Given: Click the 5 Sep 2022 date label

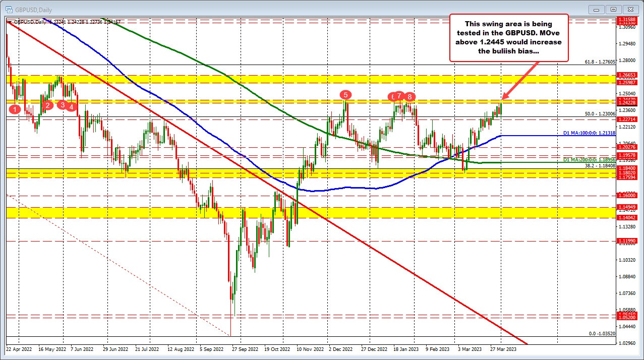Looking at the screenshot, I should [211, 348].
